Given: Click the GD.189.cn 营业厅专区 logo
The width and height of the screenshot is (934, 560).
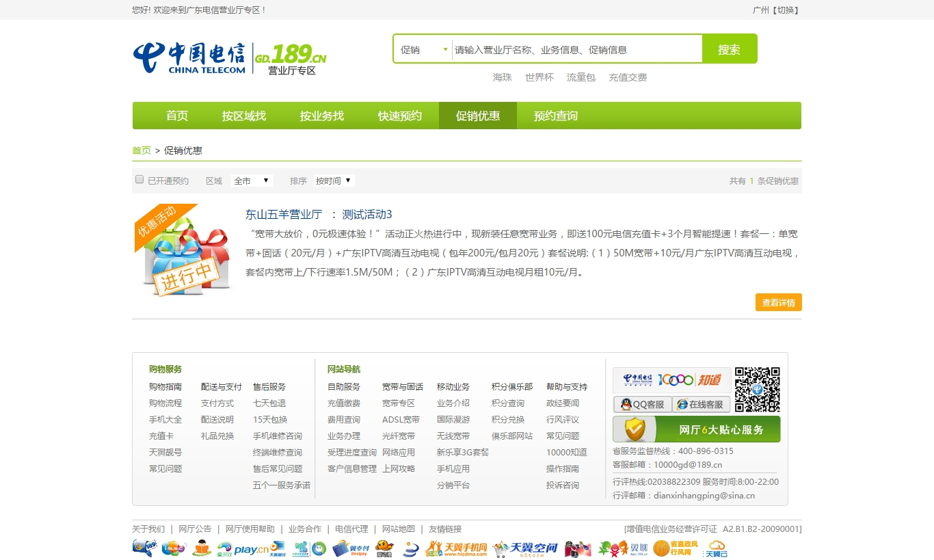Looking at the screenshot, I should (291, 58).
